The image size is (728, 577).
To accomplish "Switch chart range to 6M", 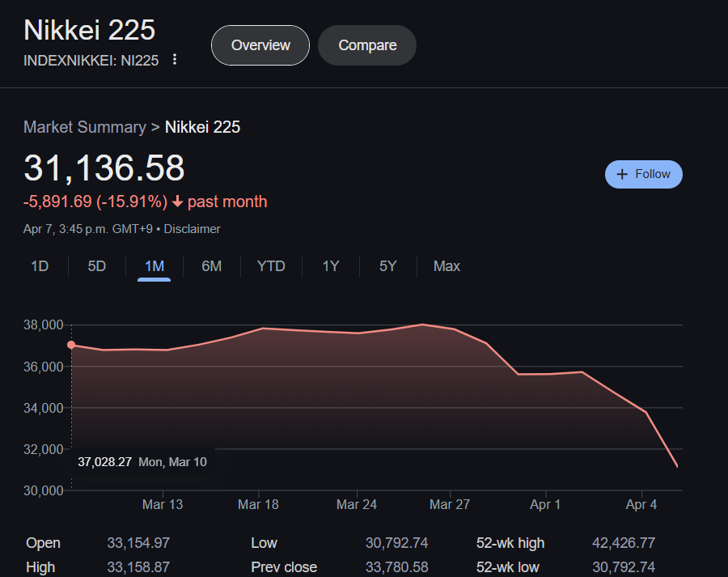I will (212, 266).
